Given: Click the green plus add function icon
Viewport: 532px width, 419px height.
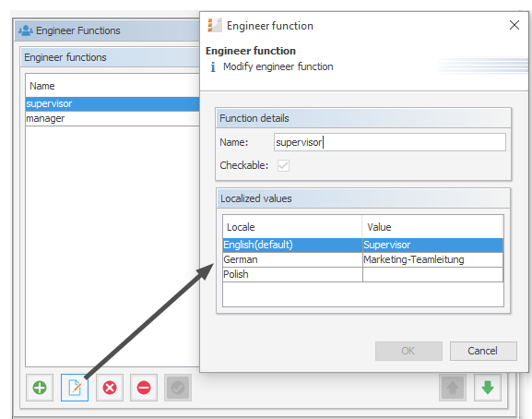Looking at the screenshot, I should [40, 388].
